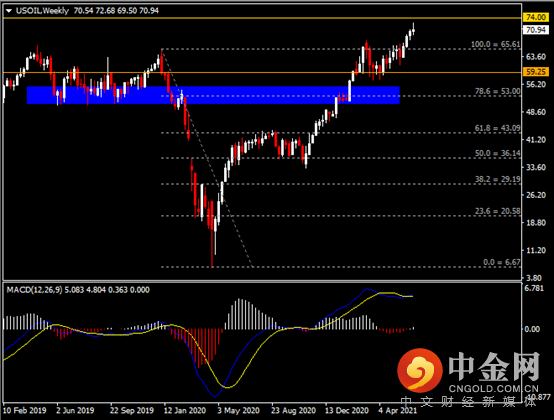Click the 59.25 orange price label
The height and width of the screenshot is (420, 554).
[x=536, y=72]
